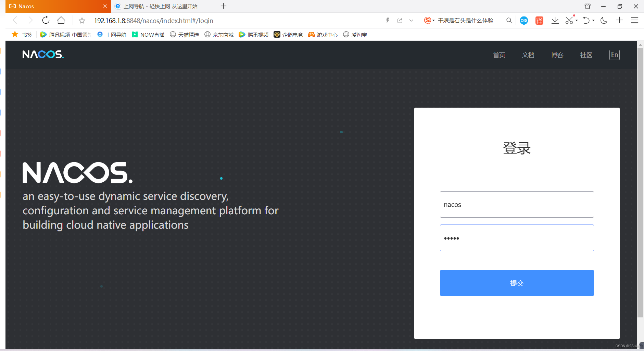Click the lightning speed-mode icon in address bar
Viewport: 644px width, 351px height.
tap(388, 21)
